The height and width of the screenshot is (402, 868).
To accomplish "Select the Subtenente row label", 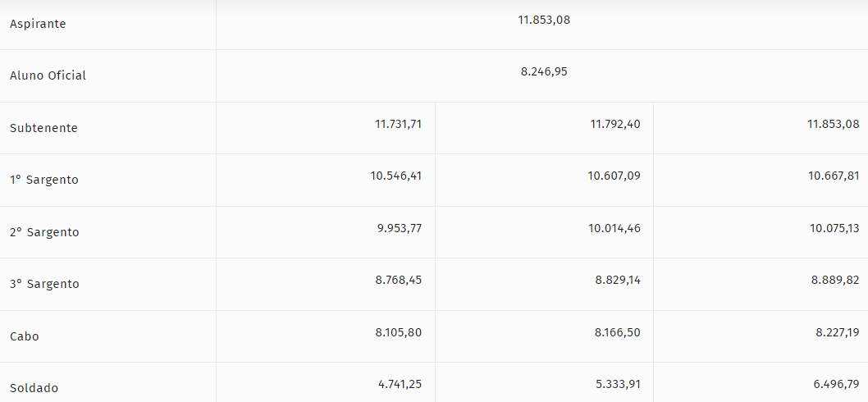I will point(43,128).
